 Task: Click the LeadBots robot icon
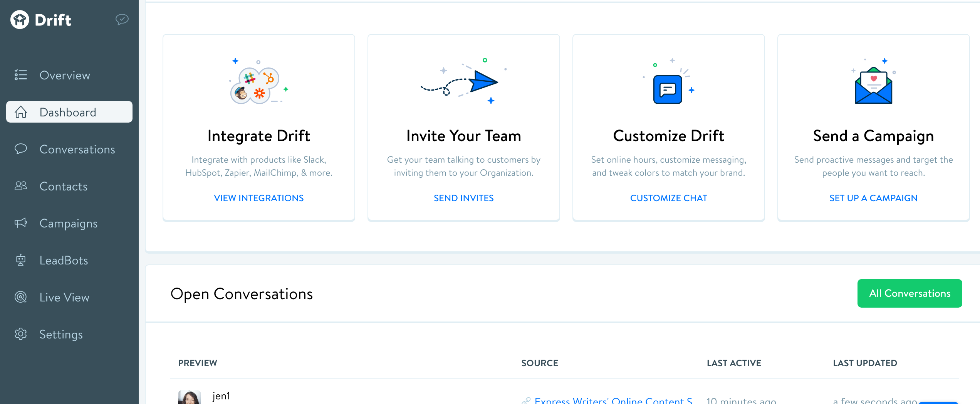[x=21, y=260]
